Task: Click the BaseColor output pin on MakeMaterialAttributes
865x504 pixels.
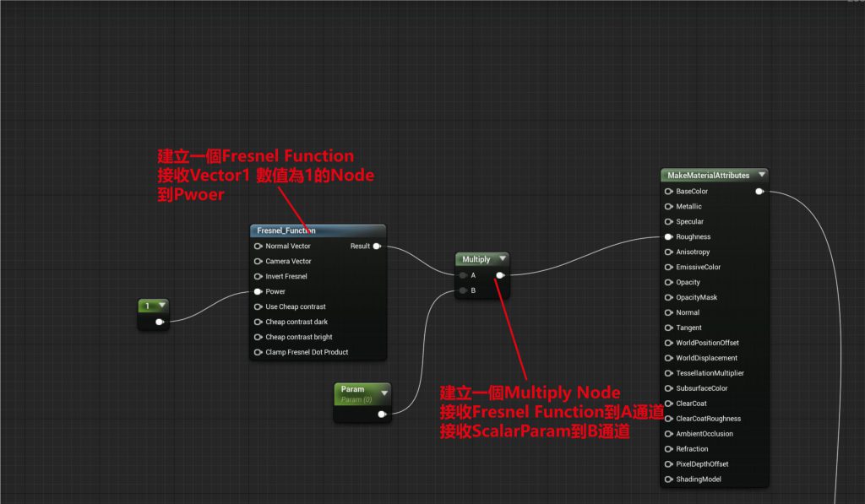Action: (x=759, y=192)
